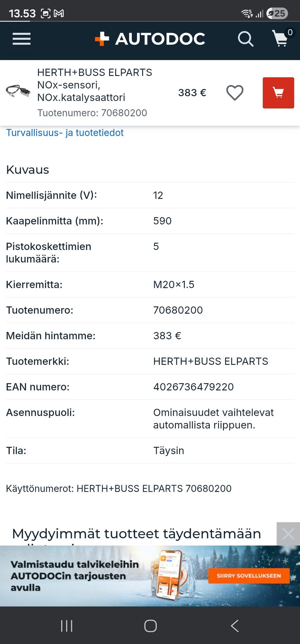Add NOx sensor to wishlist heart
The width and height of the screenshot is (300, 644).
(x=235, y=93)
